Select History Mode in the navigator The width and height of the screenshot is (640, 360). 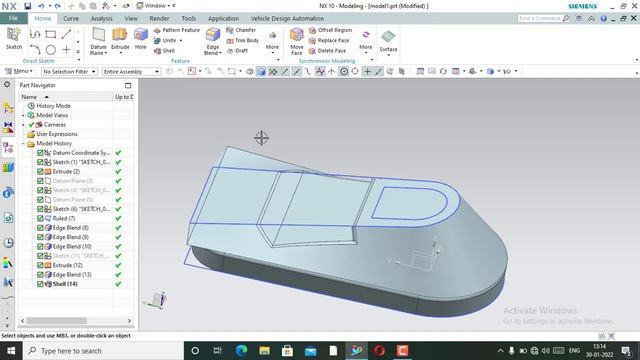point(53,106)
